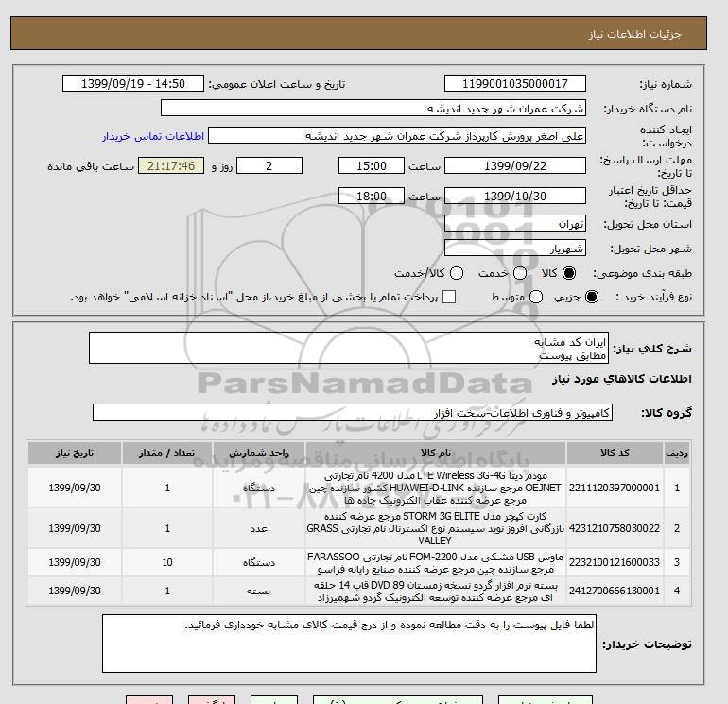Click item code 2412700666130001
Image resolution: width=728 pixels, height=704 pixels.
(x=615, y=591)
